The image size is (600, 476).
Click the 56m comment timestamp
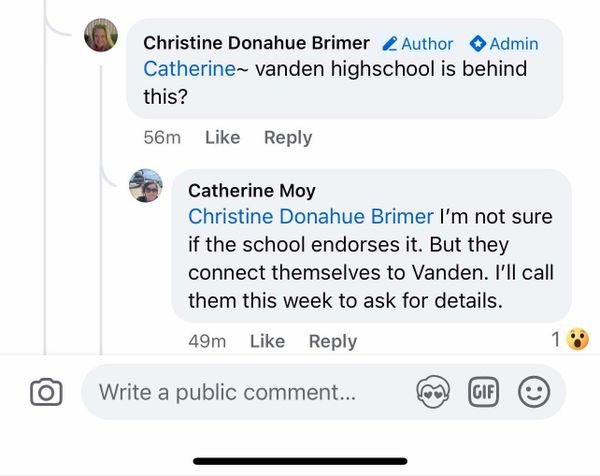point(161,137)
